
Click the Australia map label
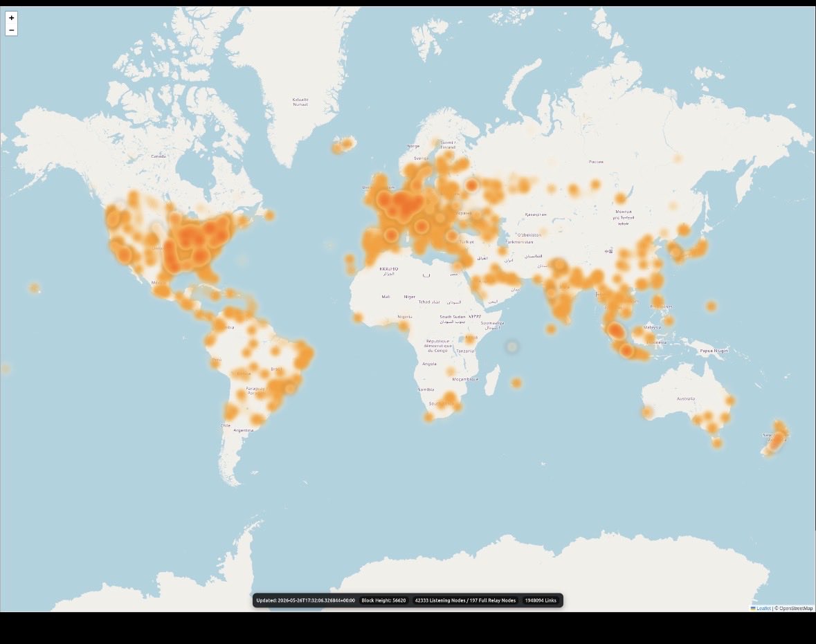tap(686, 398)
